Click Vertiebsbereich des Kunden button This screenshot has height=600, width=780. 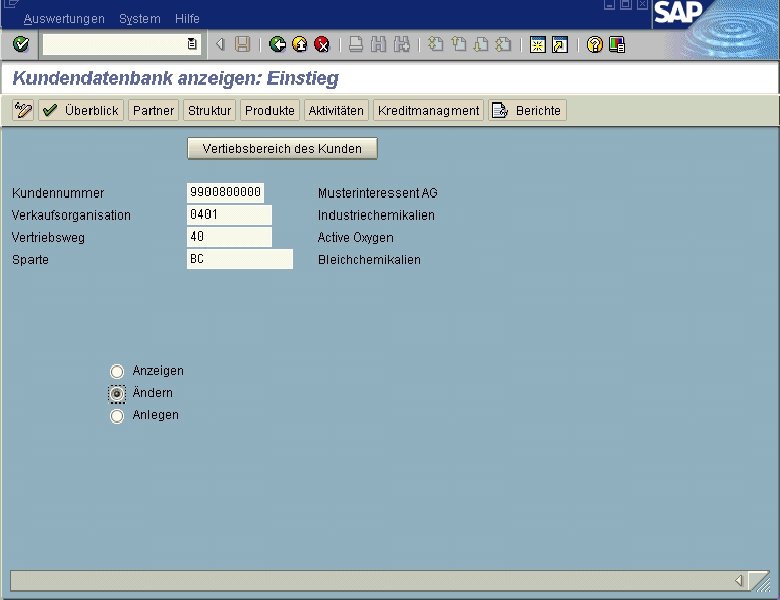coord(282,148)
